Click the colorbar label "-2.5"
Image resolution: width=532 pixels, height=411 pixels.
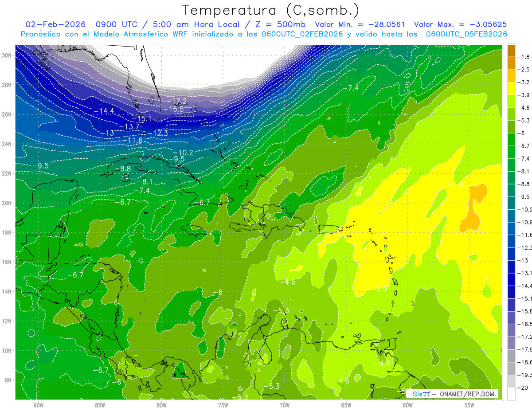click(x=524, y=70)
